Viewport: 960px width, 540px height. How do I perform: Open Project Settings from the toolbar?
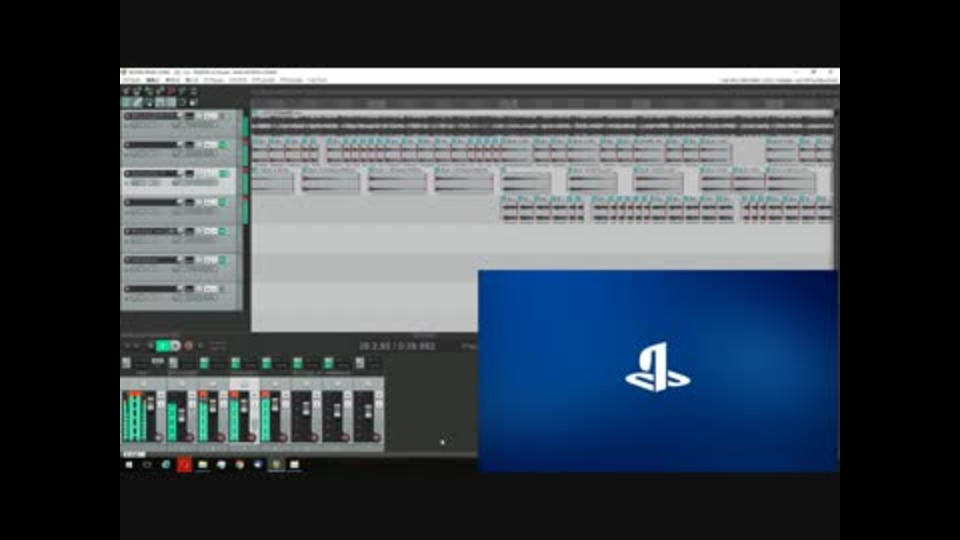point(160,91)
